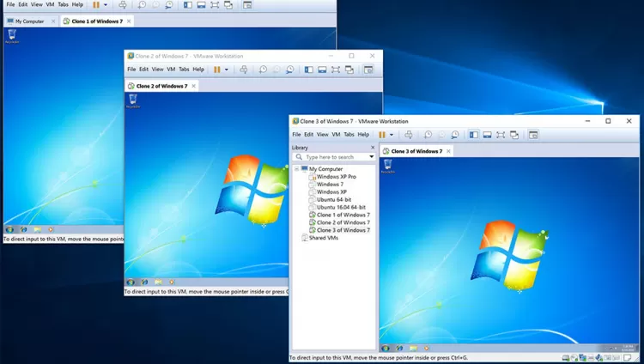Viewport: 644px width, 364px height.
Task: Open snapshot manager in Clone 3 toolbar
Action: point(454,135)
